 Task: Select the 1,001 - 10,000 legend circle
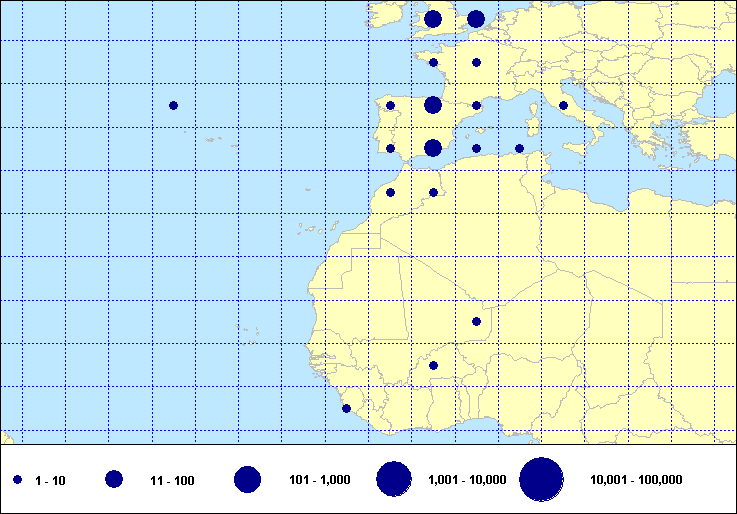[393, 480]
